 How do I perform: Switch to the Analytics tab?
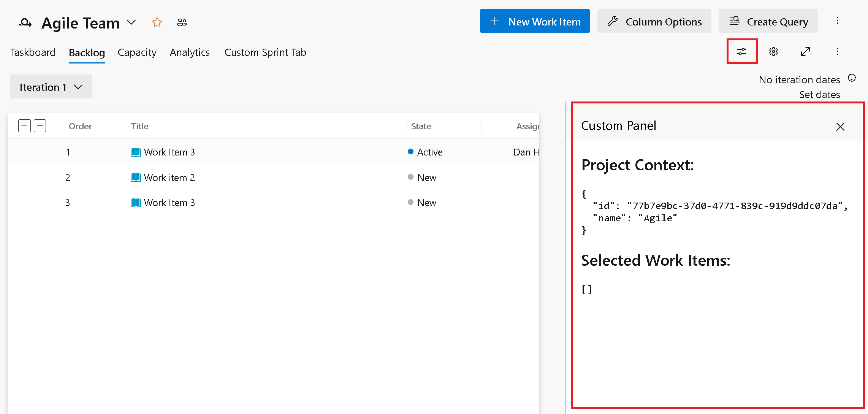click(190, 52)
